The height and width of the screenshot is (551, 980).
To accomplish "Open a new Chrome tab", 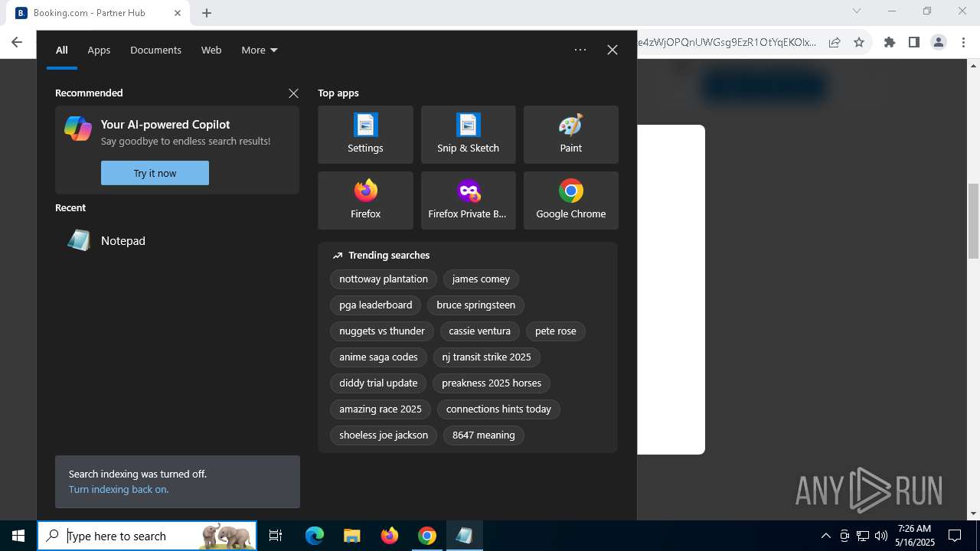I will point(207,13).
